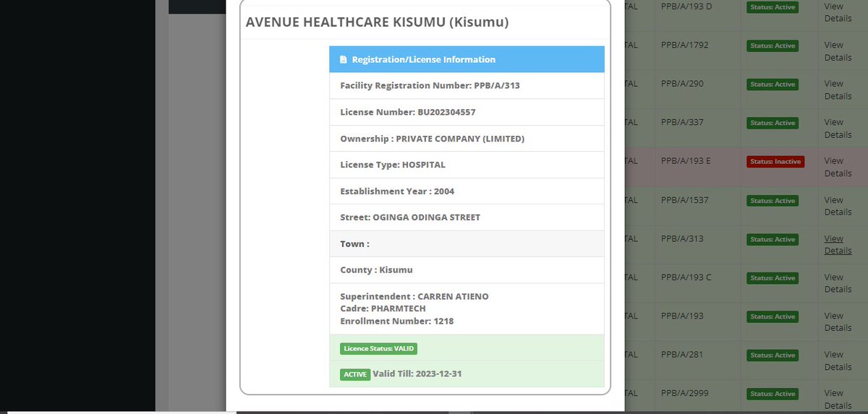The height and width of the screenshot is (414, 868).
Task: Open View Details for PPB/A/1537
Action: click(838, 206)
